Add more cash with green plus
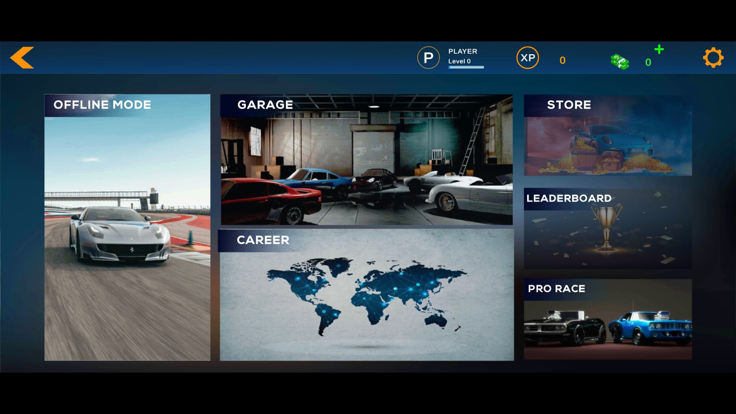The image size is (736, 414). click(659, 49)
